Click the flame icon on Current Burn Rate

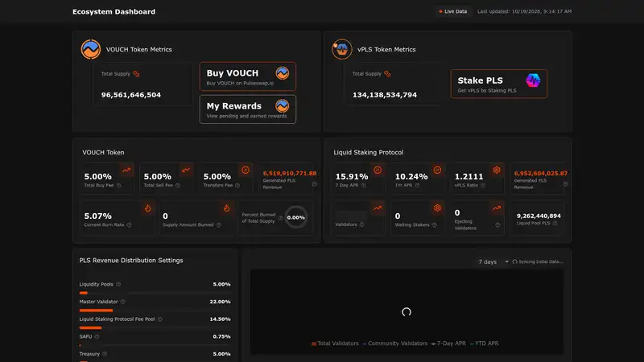148,208
